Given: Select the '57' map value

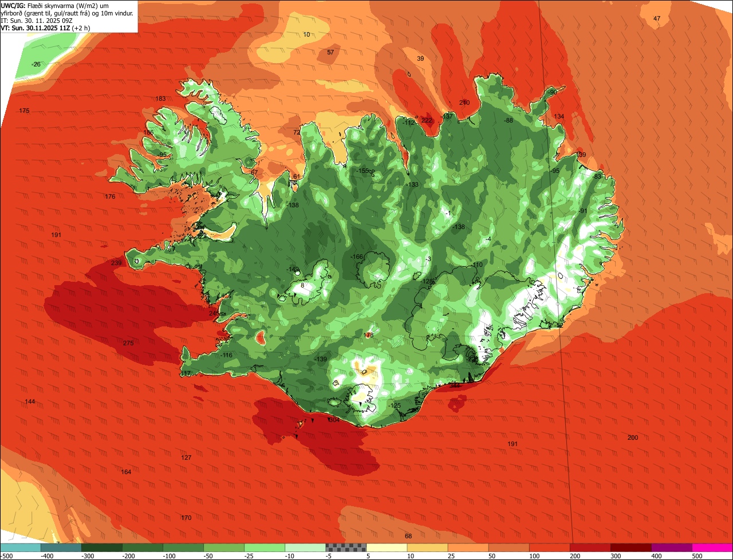Looking at the screenshot, I should click(330, 52).
